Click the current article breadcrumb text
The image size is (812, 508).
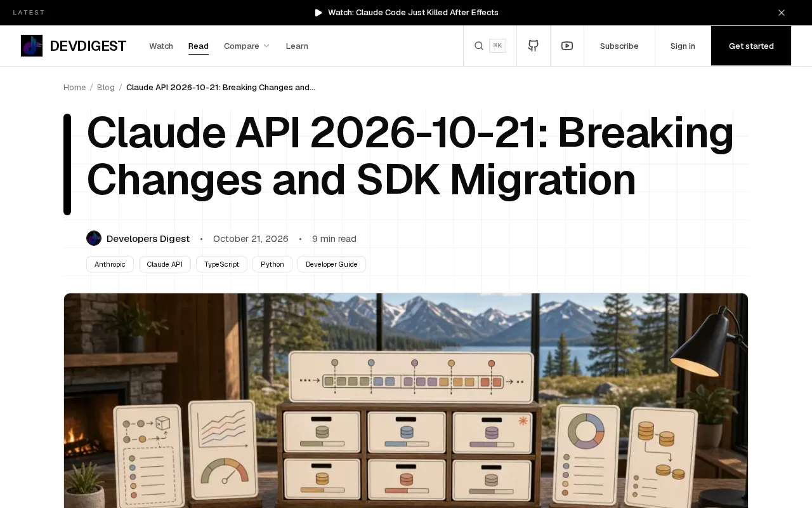click(221, 87)
